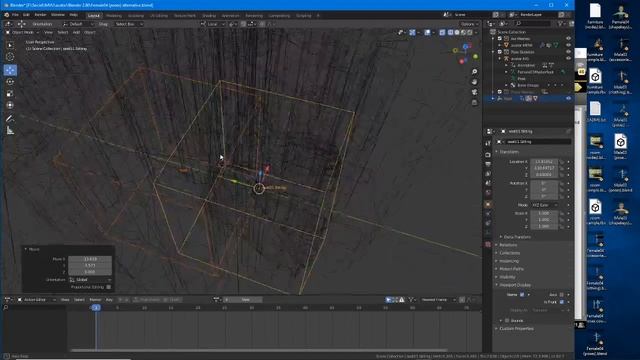The image size is (640, 360).
Task: Switch perspective/orthographic grid icon
Action: [x=474, y=102]
